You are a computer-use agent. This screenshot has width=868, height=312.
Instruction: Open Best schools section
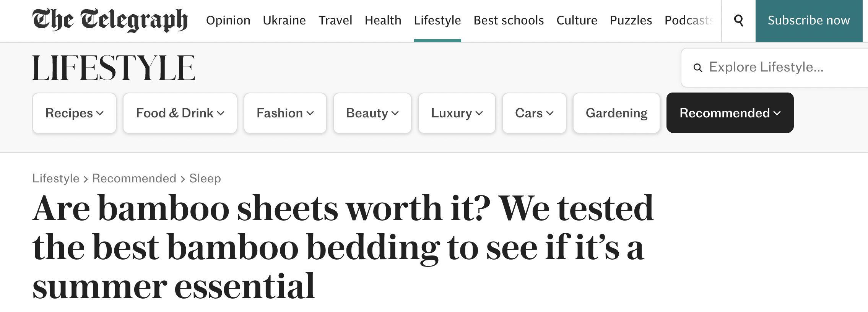point(508,20)
